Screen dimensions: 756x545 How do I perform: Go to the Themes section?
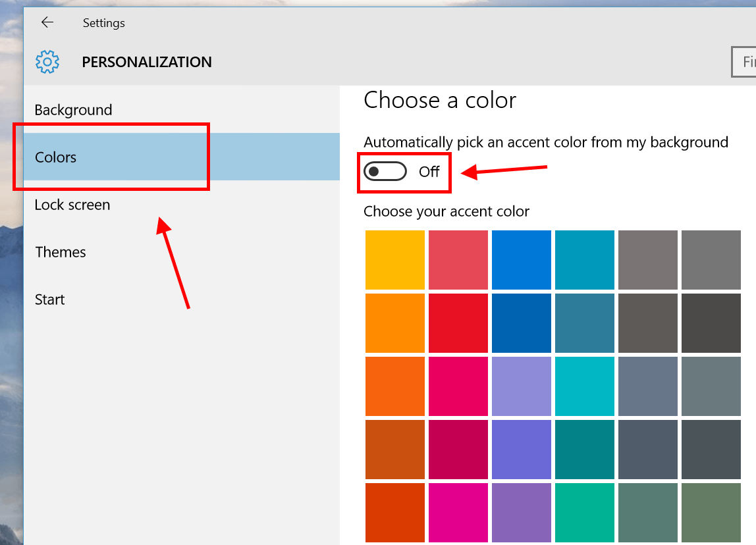point(182,251)
